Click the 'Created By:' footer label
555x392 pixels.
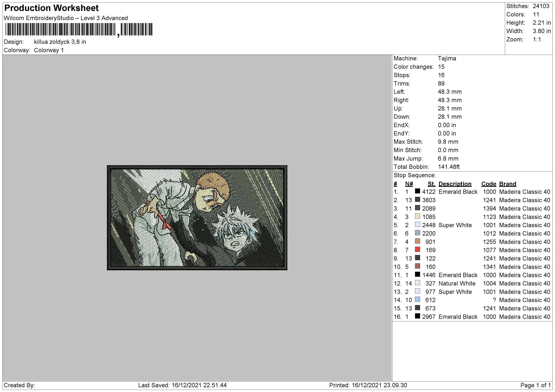tap(19, 385)
